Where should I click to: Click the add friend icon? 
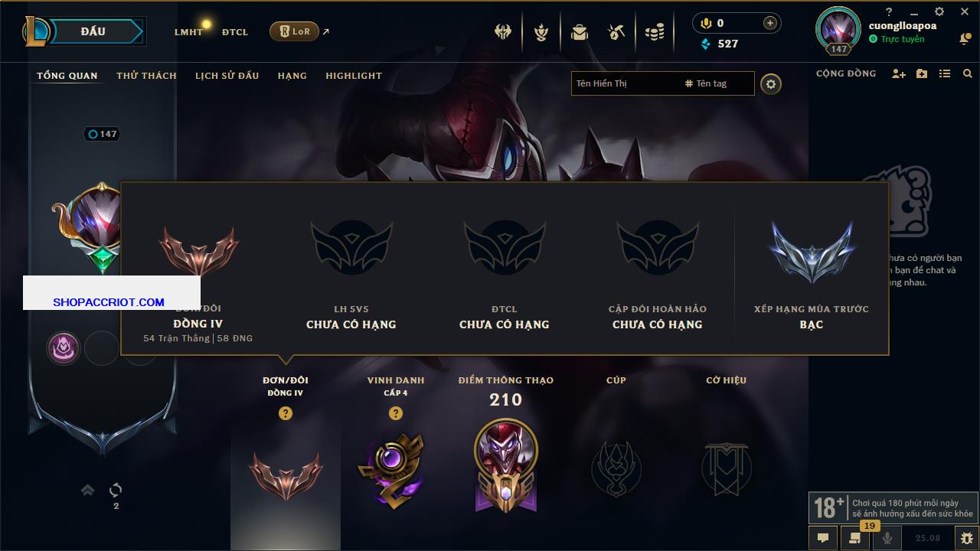(899, 73)
